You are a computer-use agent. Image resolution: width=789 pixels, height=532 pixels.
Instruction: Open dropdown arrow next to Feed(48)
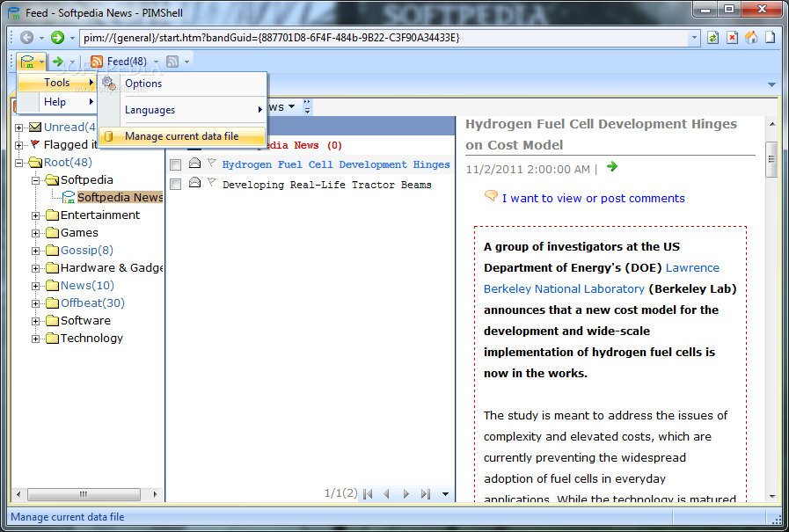point(156,62)
